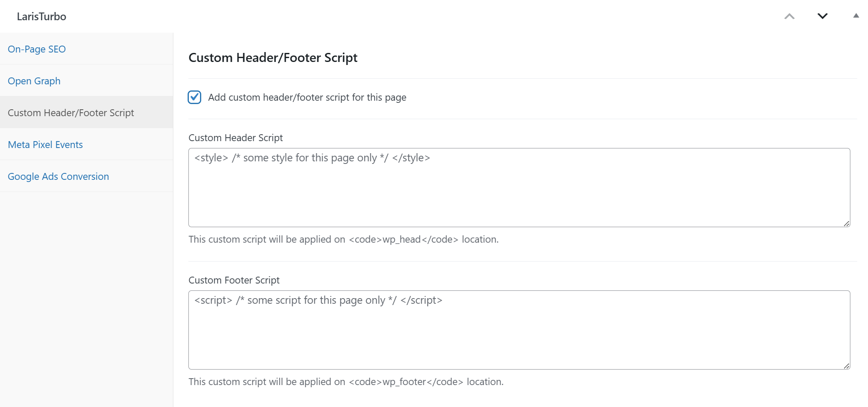This screenshot has width=868, height=407.
Task: Click the Custom Header/Footer Script section heading
Action: 273,58
